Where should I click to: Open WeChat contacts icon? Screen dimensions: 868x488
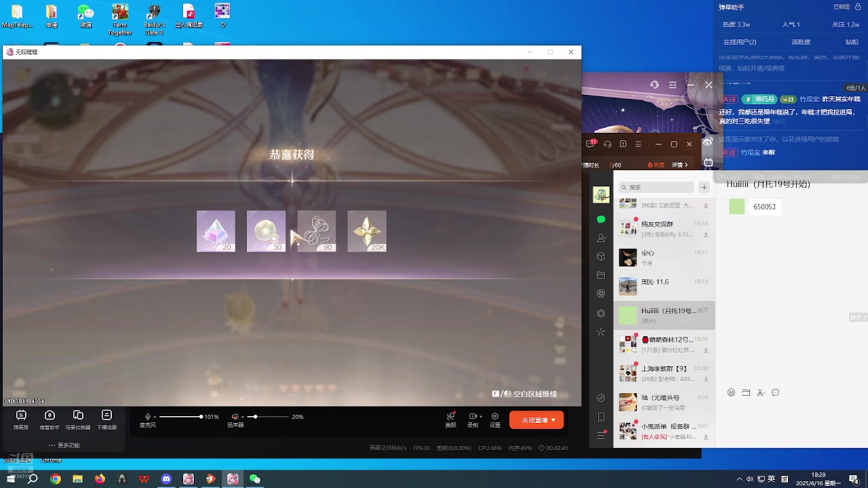[x=601, y=239]
